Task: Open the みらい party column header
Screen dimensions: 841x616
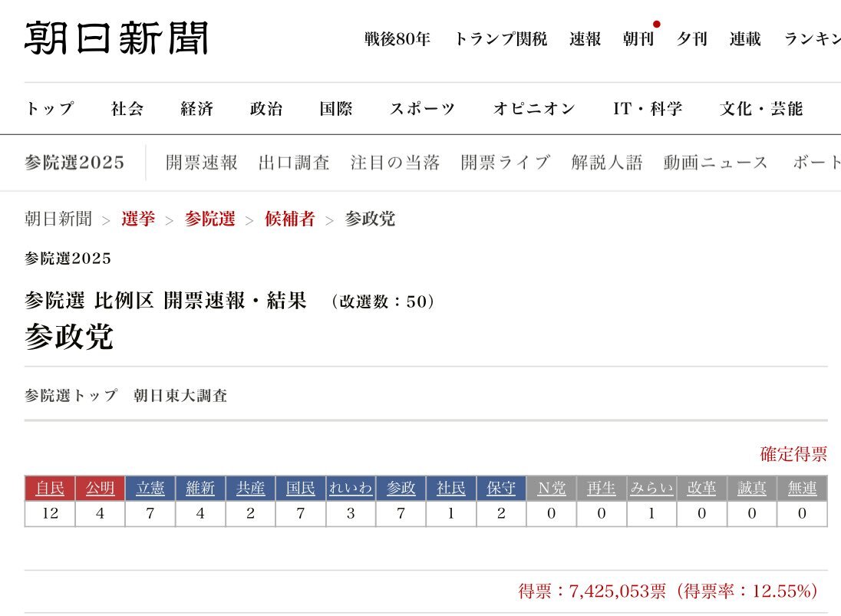Action: tap(651, 488)
